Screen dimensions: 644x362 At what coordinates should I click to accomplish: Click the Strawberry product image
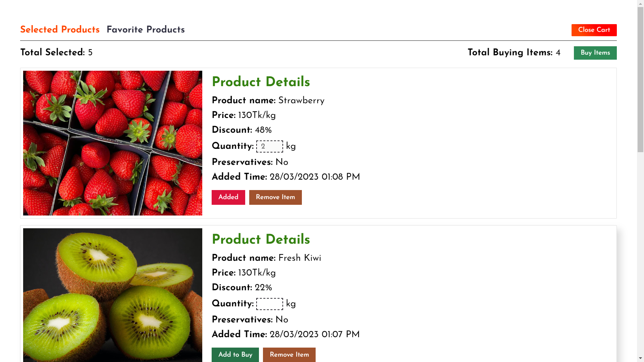tap(112, 143)
